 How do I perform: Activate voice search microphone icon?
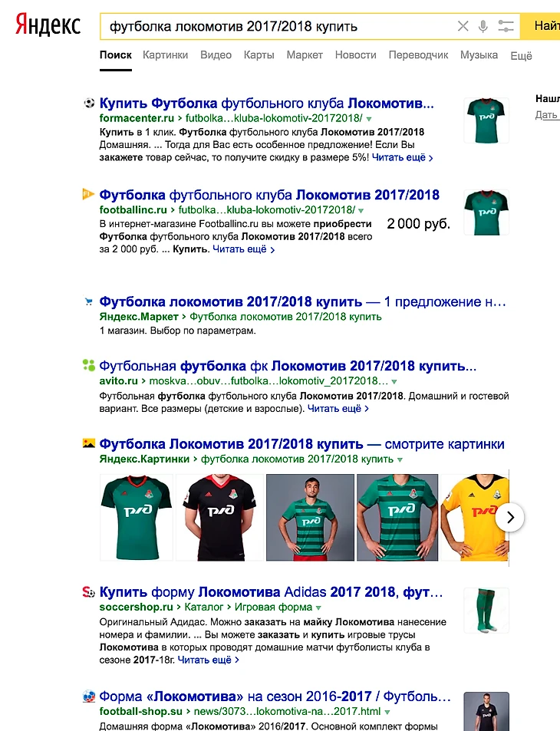coord(483,26)
